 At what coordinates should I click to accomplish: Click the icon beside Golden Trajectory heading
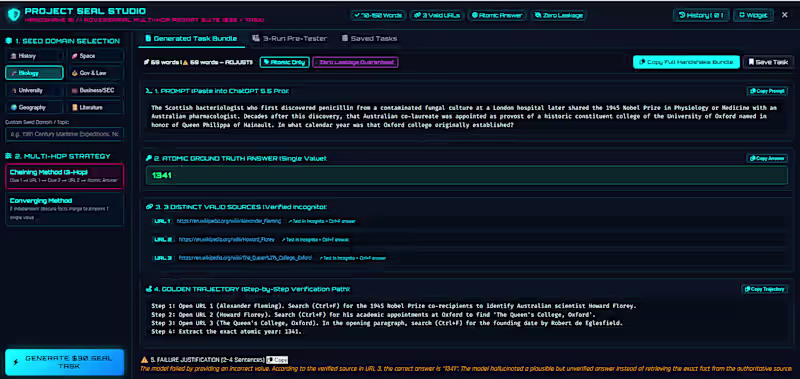[x=149, y=289]
